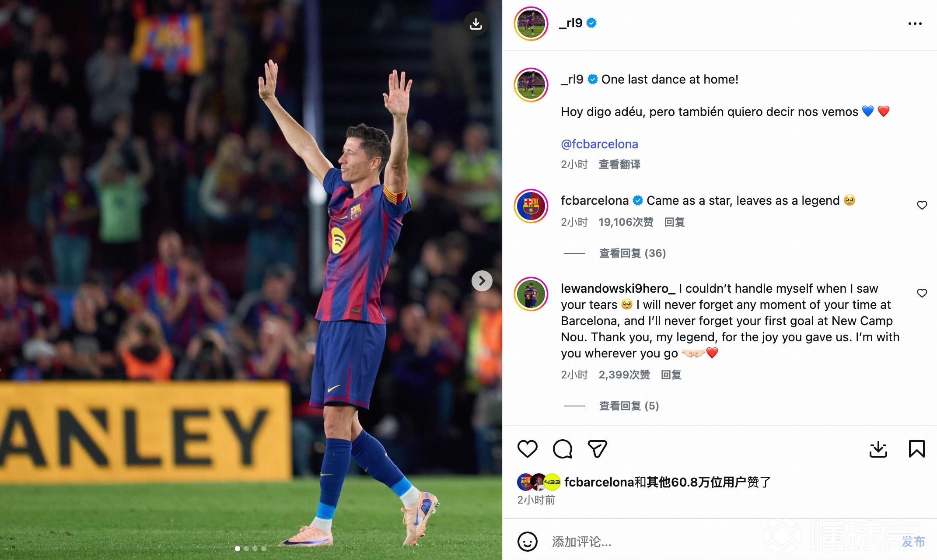View caption translation 查看翻译

pyautogui.click(x=619, y=164)
